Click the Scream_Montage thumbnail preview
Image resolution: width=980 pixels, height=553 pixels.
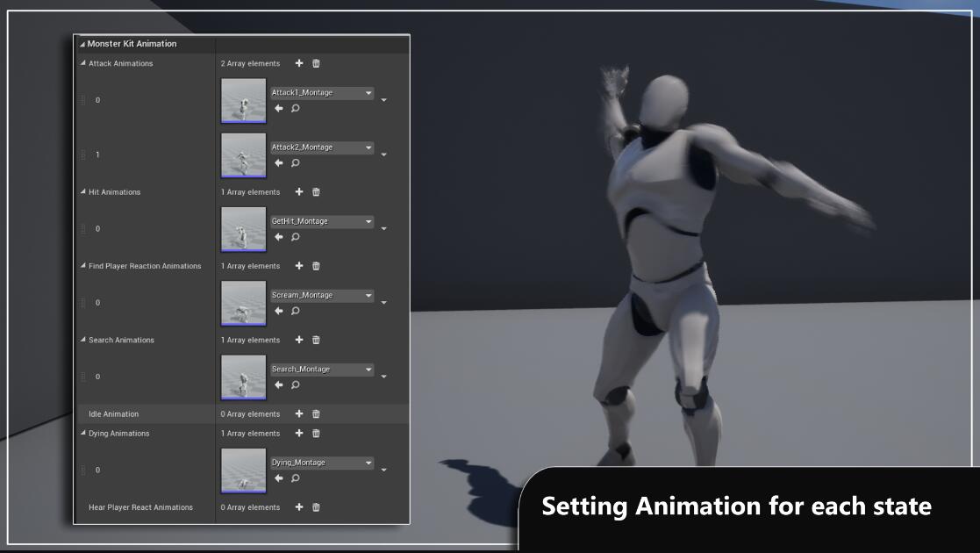coord(243,303)
